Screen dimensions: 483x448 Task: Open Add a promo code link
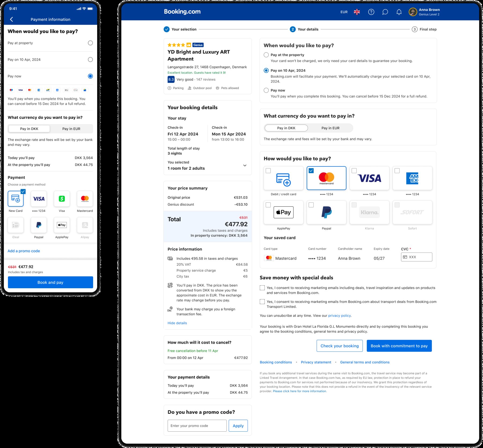[x=24, y=251]
